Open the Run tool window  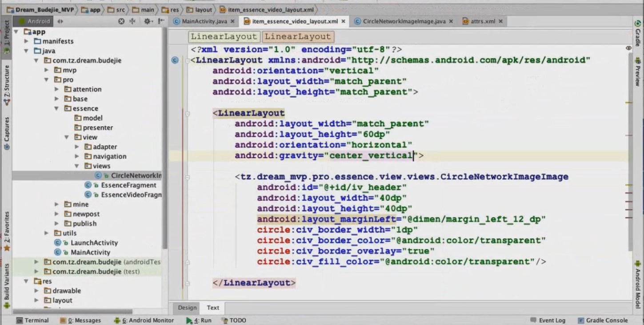pyautogui.click(x=199, y=320)
